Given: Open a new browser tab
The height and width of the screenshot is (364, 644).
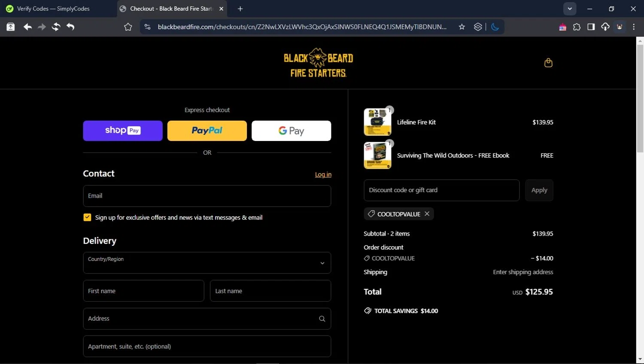Looking at the screenshot, I should [240, 9].
